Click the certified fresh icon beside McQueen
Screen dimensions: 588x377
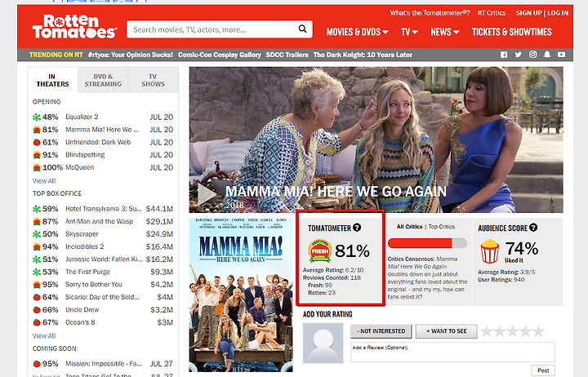(x=37, y=167)
